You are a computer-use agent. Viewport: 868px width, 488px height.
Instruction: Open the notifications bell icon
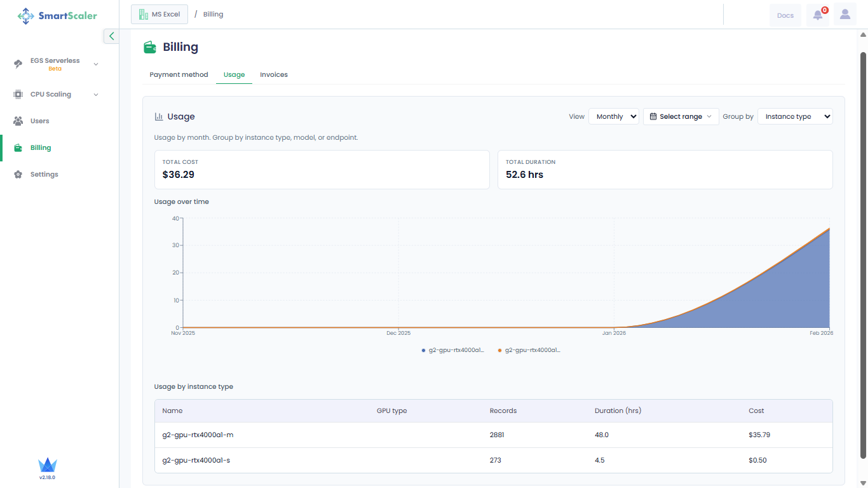coord(818,15)
